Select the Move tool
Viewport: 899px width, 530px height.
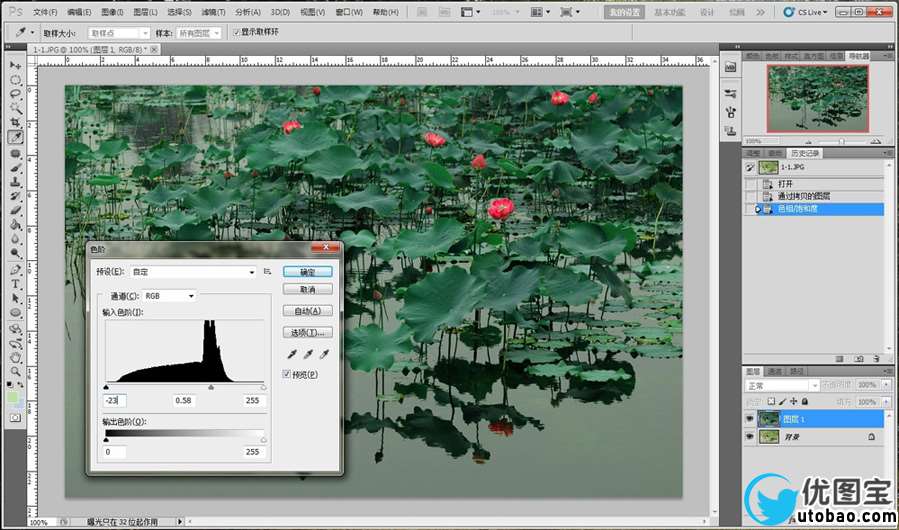pos(15,65)
